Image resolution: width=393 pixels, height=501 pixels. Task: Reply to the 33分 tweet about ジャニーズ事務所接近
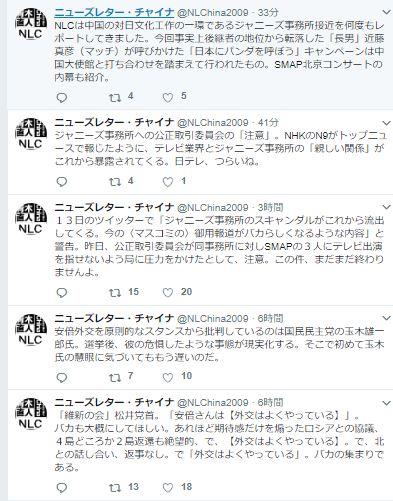click(x=62, y=97)
